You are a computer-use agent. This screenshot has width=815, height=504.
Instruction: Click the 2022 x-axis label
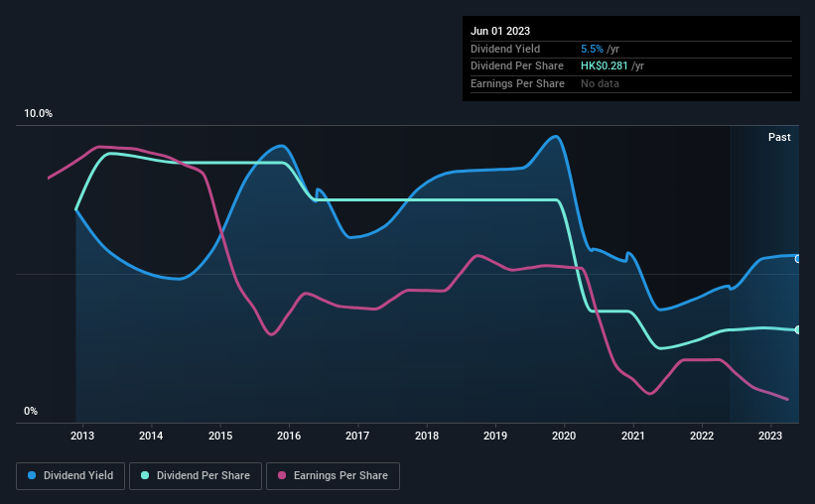(x=702, y=436)
